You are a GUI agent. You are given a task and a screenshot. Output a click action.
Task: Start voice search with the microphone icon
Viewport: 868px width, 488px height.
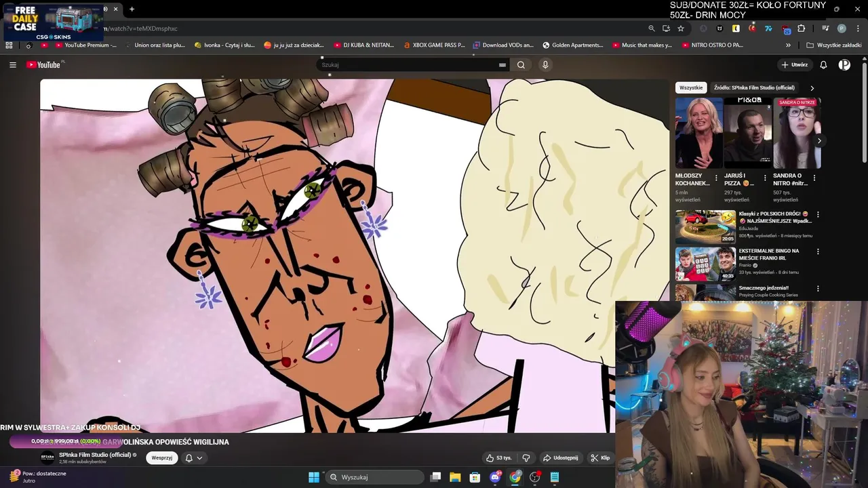(x=545, y=65)
